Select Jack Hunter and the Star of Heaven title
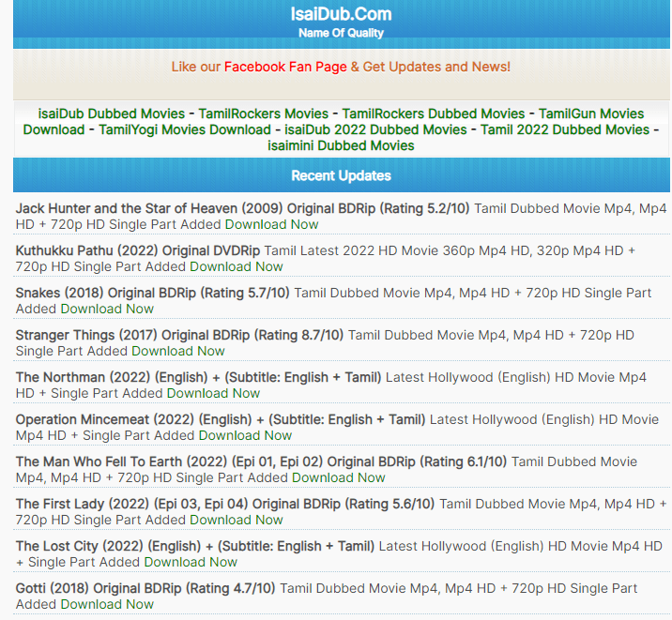The height and width of the screenshot is (620, 672). 242,208
